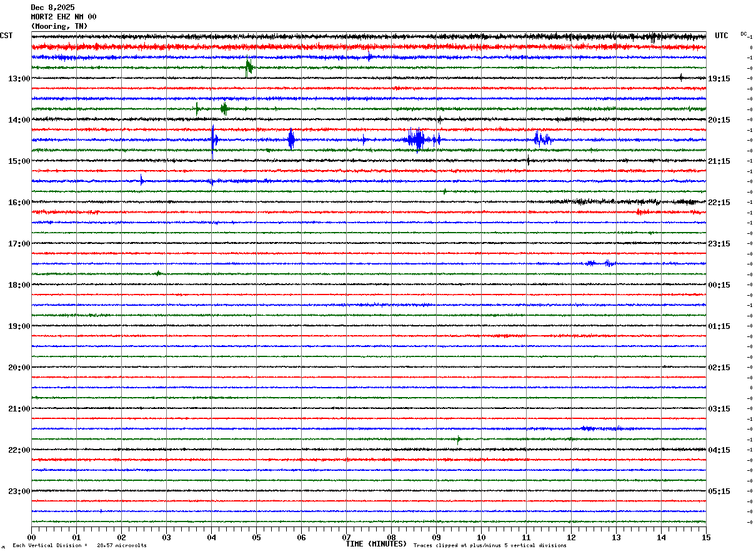Click minute tick label 01 on bottom axis

(x=76, y=538)
